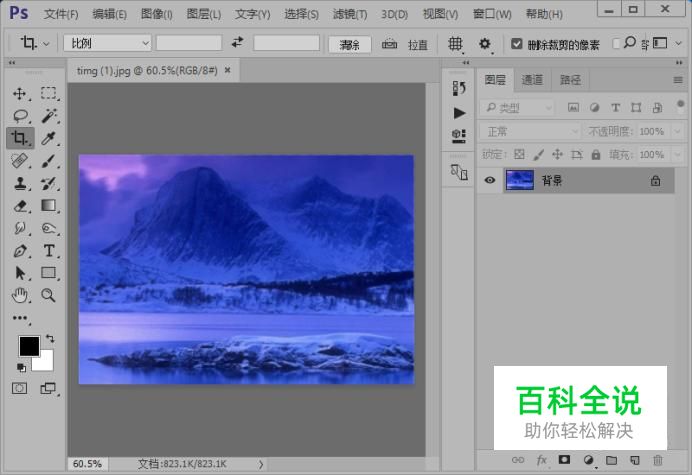Click the 清除 button
This screenshot has width=692, height=475.
(x=350, y=44)
